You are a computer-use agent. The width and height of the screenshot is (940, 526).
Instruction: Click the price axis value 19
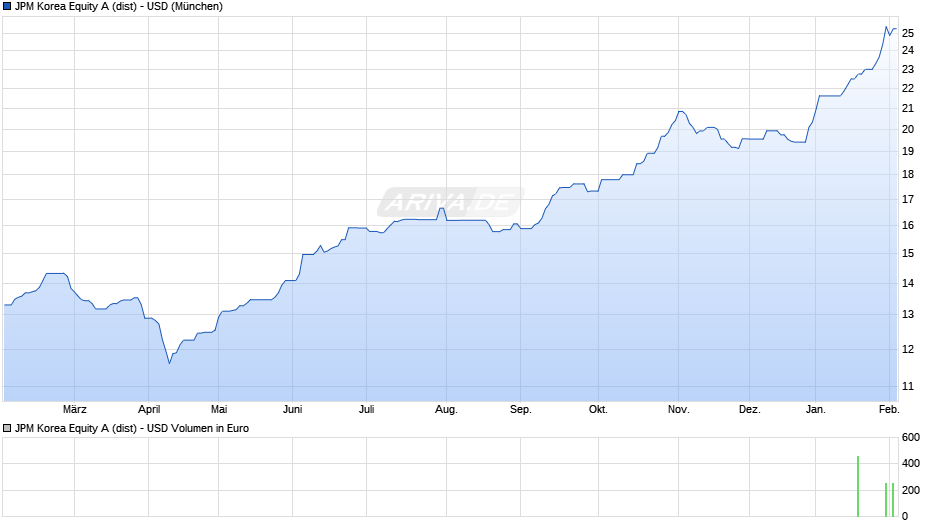[908, 152]
